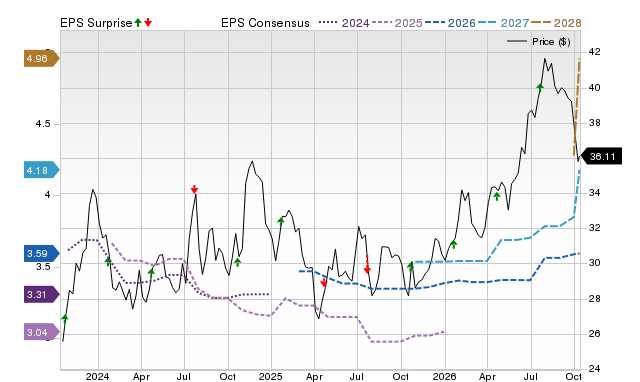Viewport: 640px width, 382px height.
Task: Select the 2028 EPS consensus legend entry
Action: coord(556,23)
